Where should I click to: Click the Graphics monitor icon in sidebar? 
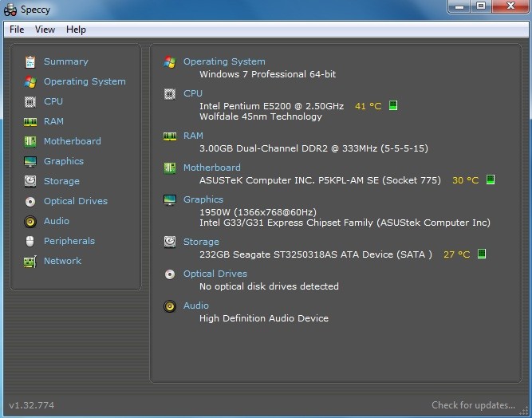pos(30,161)
